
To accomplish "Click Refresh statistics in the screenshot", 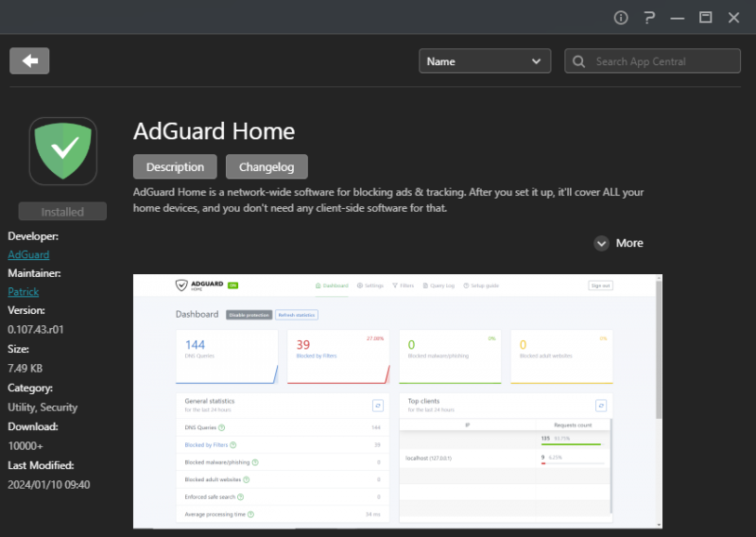I will 297,315.
